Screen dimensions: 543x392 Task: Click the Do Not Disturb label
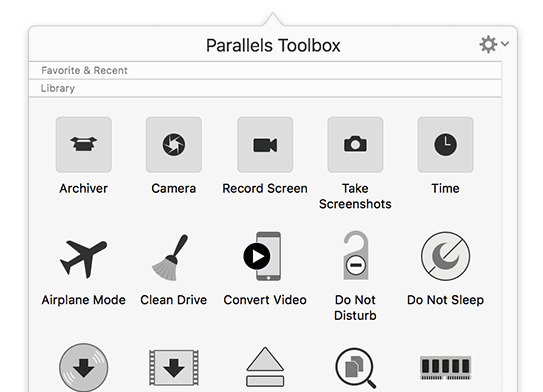click(x=355, y=308)
